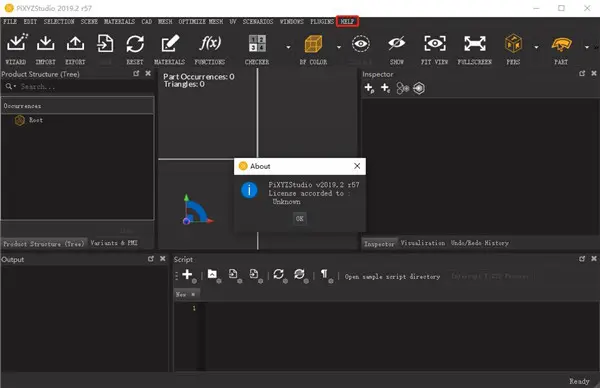Click the blue info icon in the About dialog
600x388 pixels.
(249, 190)
